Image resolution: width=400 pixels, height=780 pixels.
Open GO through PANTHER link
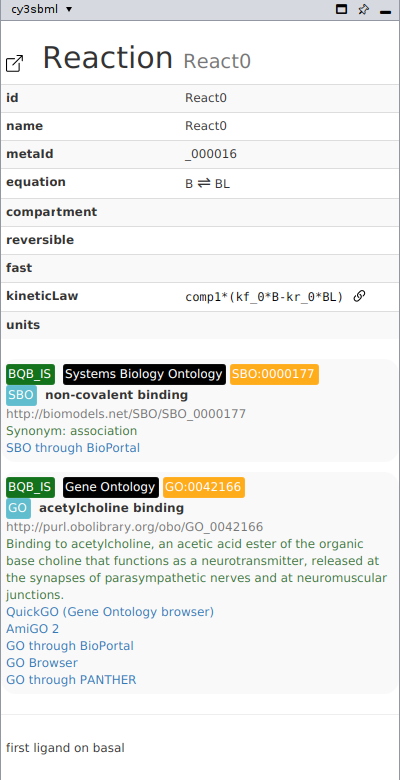(71, 680)
